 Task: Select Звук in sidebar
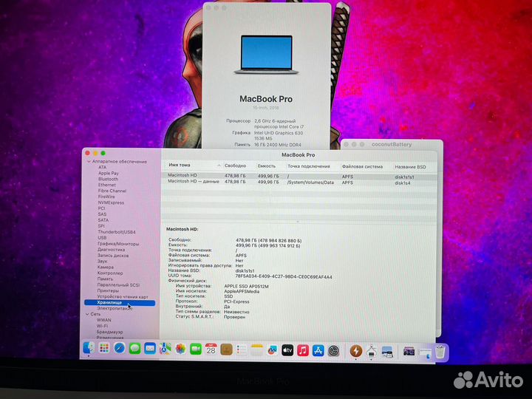[x=102, y=262]
